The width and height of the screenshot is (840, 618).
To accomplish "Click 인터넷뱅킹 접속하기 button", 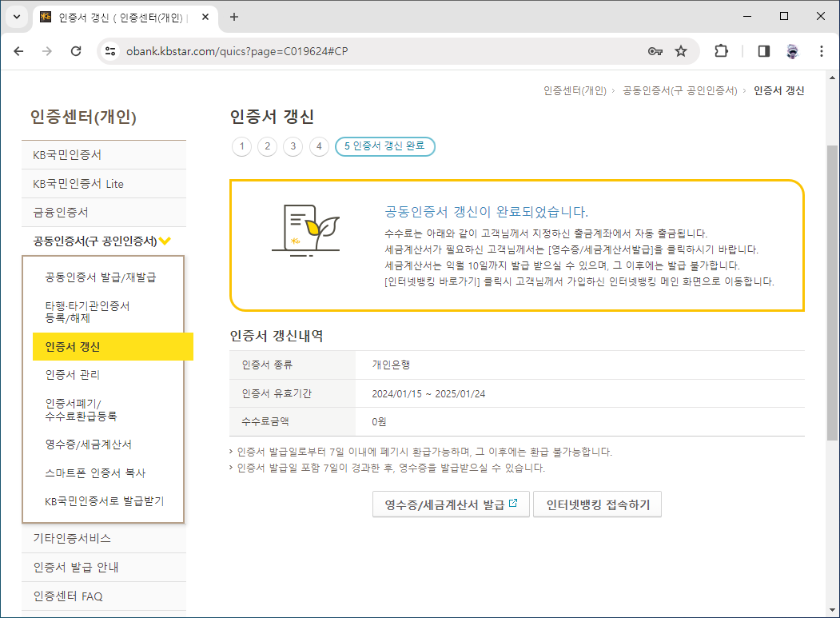I will (x=597, y=504).
